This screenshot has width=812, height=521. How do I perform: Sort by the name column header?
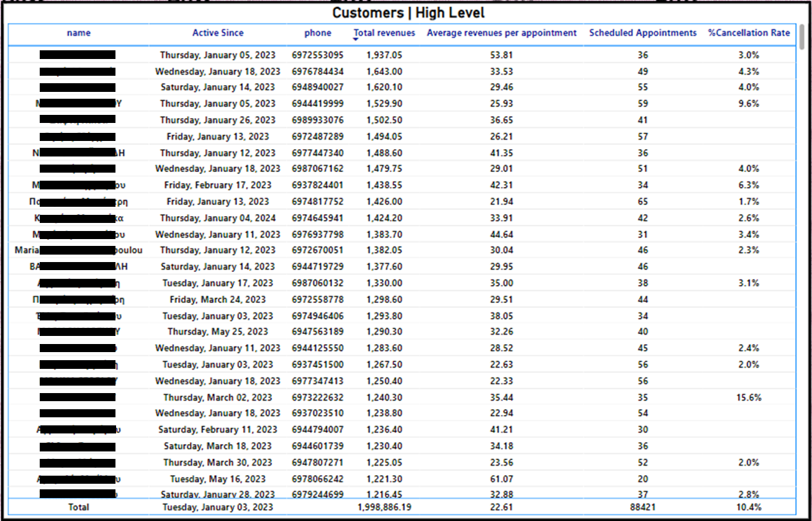[78, 33]
